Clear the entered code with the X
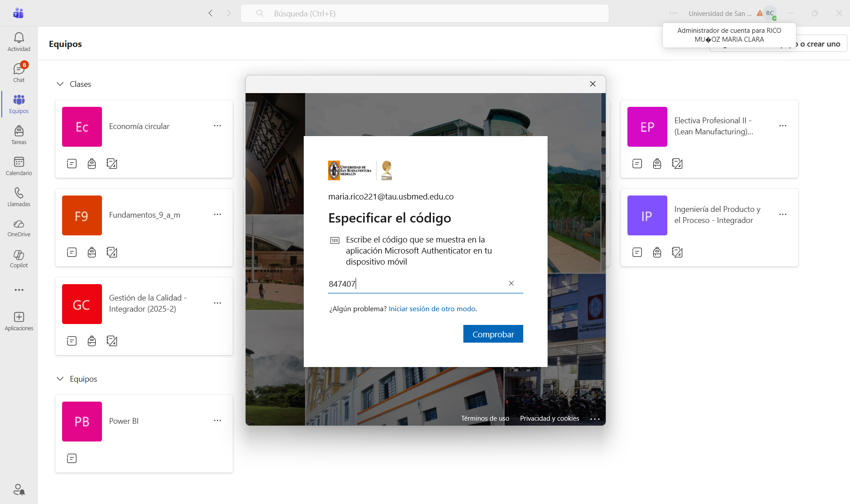This screenshot has width=850, height=504. [511, 283]
